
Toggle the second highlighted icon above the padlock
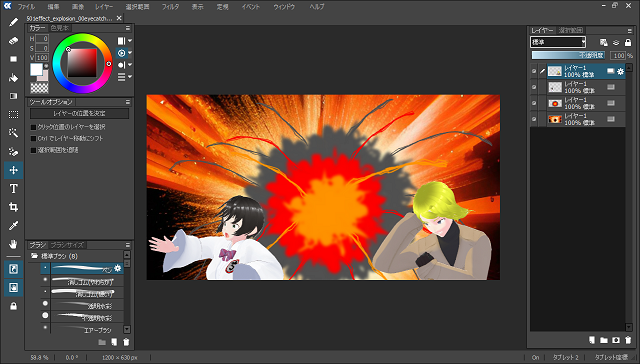13,288
